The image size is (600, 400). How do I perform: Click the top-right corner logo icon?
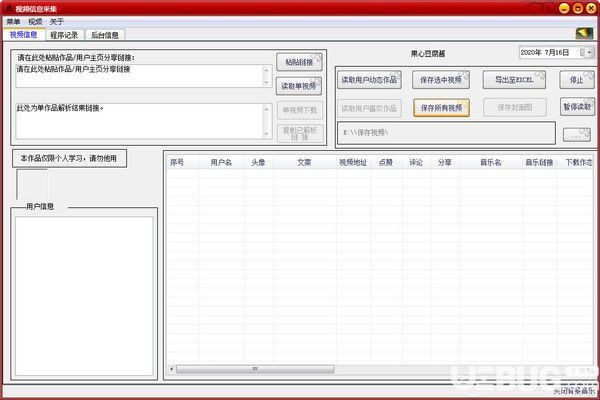click(x=584, y=34)
